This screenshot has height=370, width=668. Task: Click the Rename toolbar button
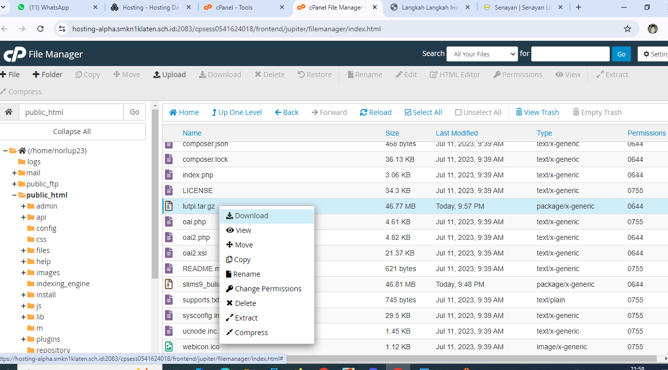click(365, 75)
